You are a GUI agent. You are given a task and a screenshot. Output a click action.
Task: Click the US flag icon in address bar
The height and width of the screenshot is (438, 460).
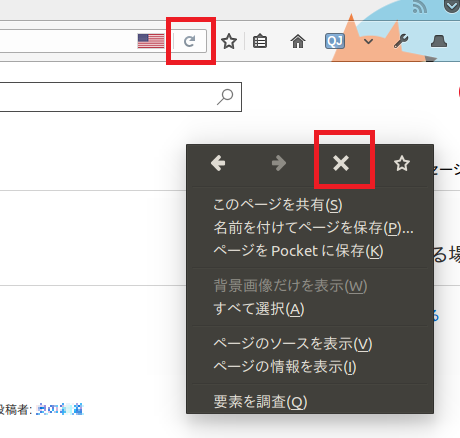coord(151,41)
